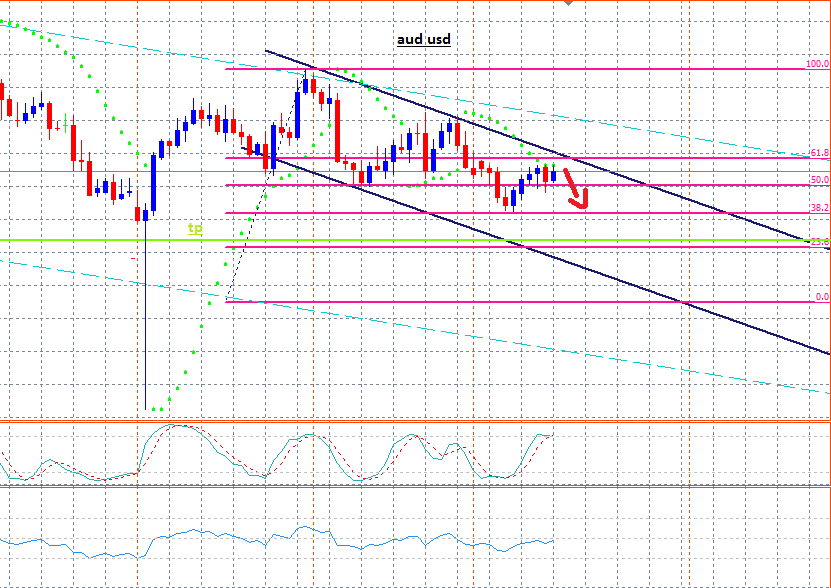Screen dimensions: 831x588
Task: Click the chart shift triangle marker at top
Action: click(x=568, y=3)
